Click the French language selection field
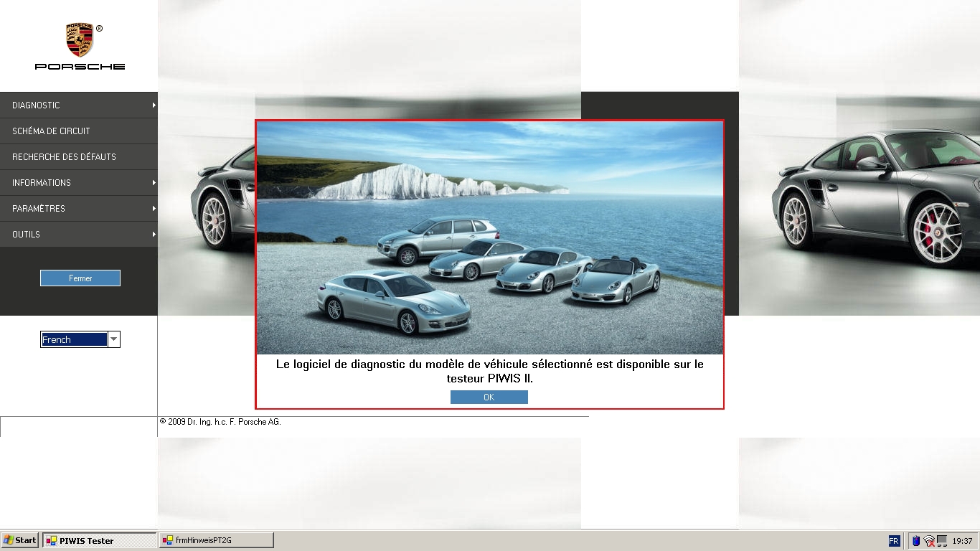 coord(74,339)
